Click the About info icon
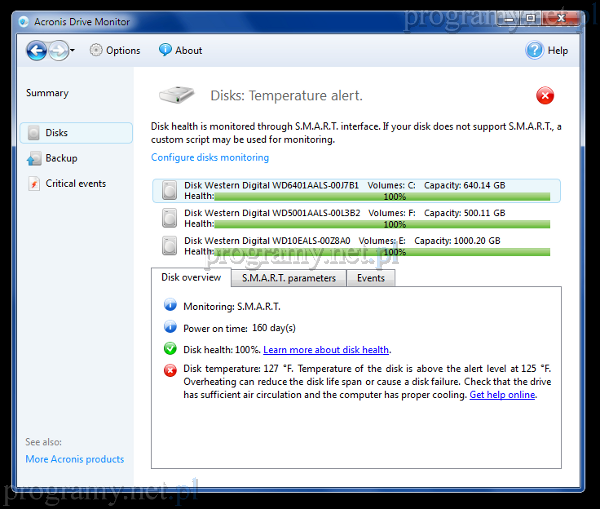This screenshot has height=509, width=600. [x=165, y=51]
